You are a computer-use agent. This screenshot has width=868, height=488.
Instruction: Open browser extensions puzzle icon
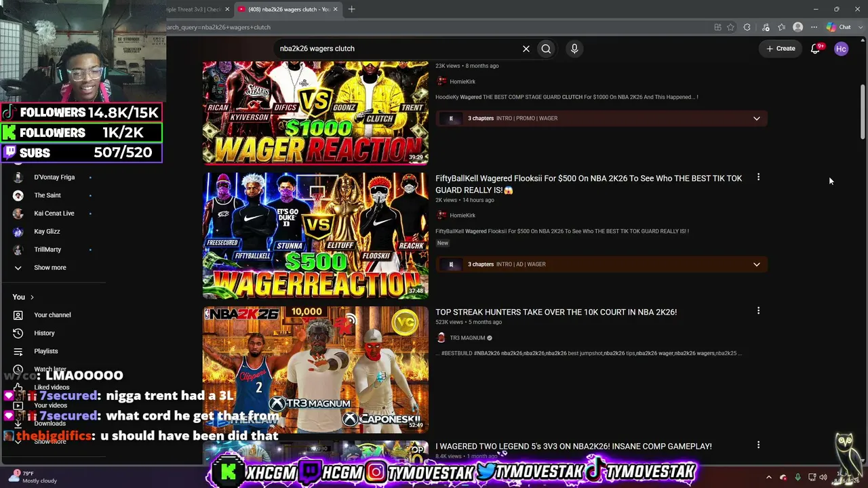click(x=747, y=27)
